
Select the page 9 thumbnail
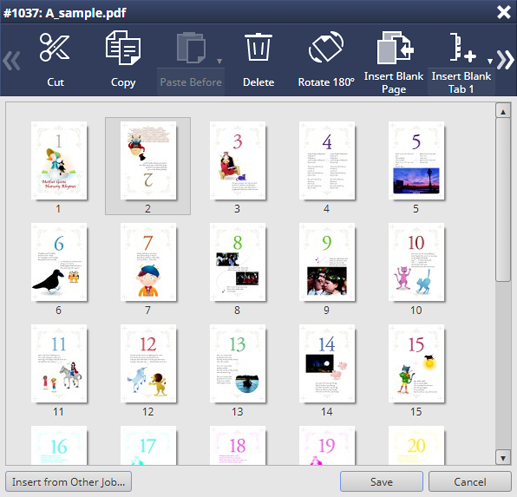327,262
